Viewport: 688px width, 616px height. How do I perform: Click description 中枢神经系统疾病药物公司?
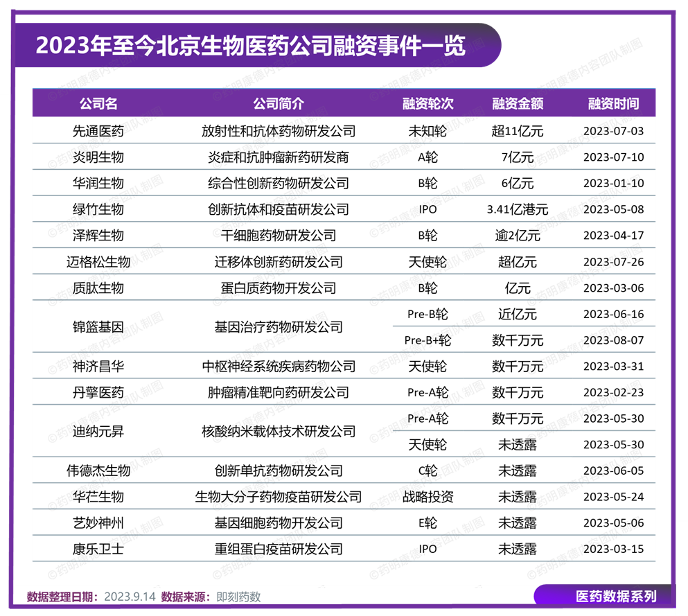(x=279, y=367)
